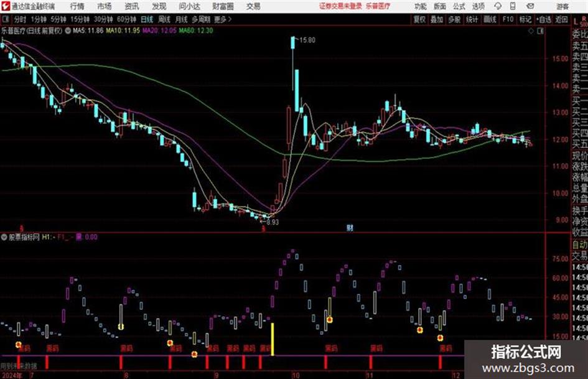
Task: Open the F10 company info button
Action: pyautogui.click(x=508, y=19)
